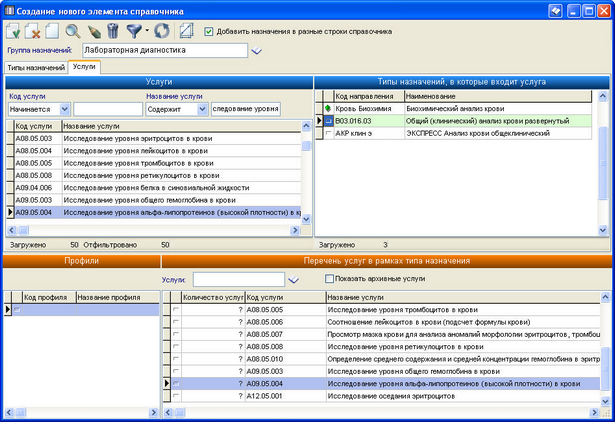The image size is (615, 422).
Task: Select the 'Услуги' tab
Action: pos(84,67)
